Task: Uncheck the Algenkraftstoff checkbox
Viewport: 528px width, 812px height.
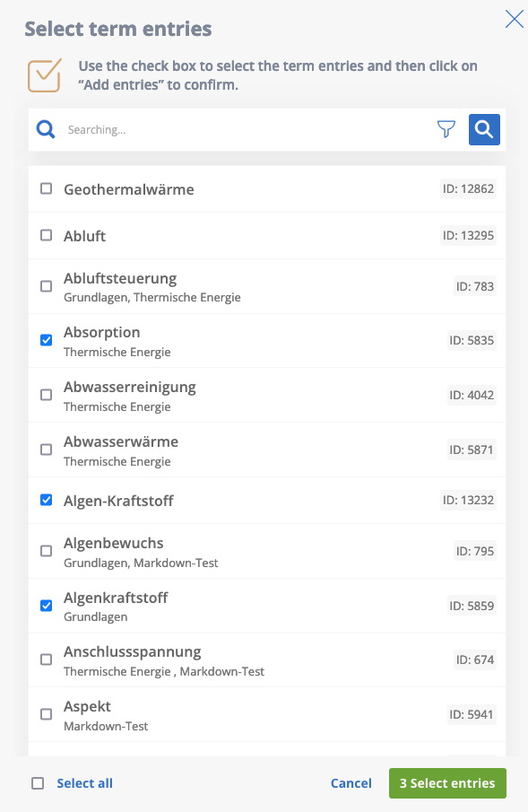Action: 46,606
